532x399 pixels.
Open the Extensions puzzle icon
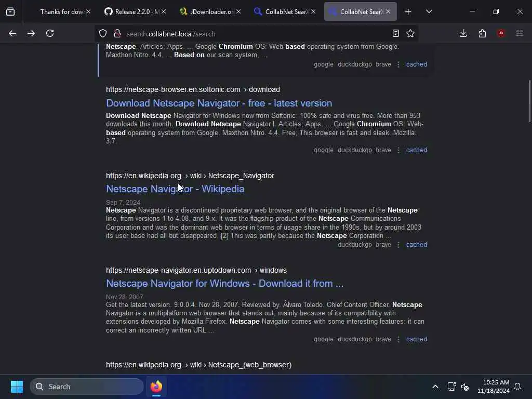(x=482, y=33)
